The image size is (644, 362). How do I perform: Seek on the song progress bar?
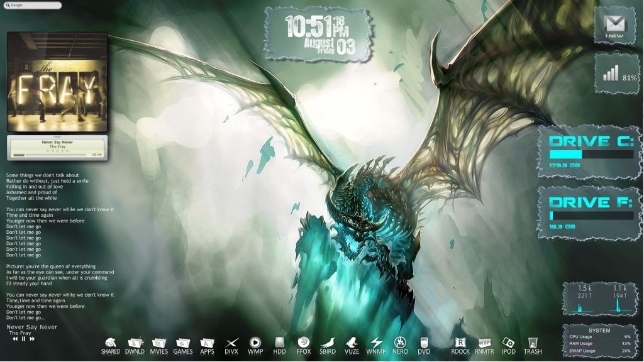pos(50,155)
